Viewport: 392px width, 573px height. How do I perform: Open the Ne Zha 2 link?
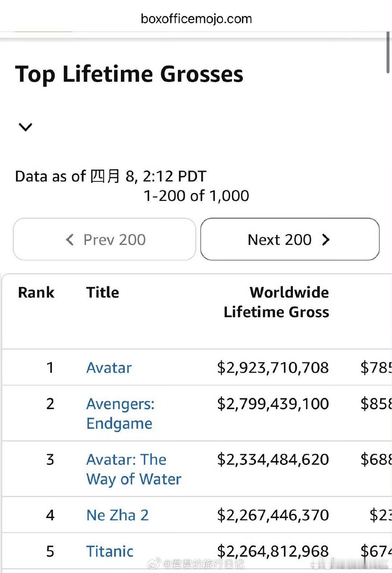(x=117, y=515)
